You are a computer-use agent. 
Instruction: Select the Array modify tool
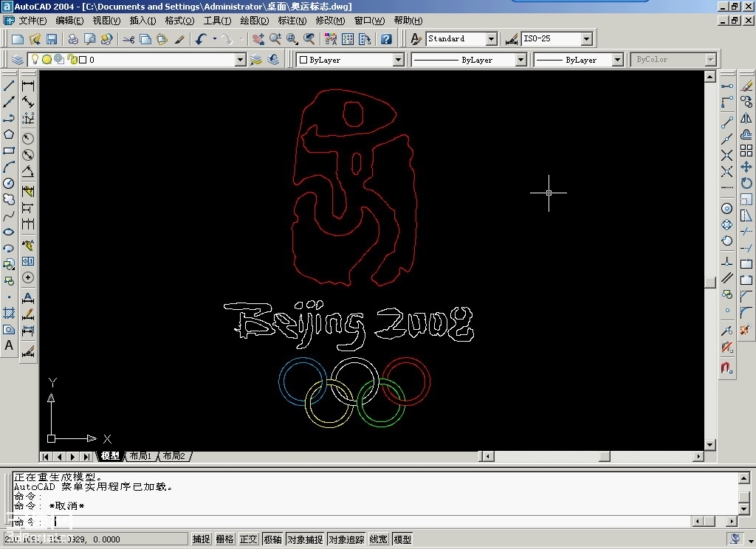[x=746, y=151]
